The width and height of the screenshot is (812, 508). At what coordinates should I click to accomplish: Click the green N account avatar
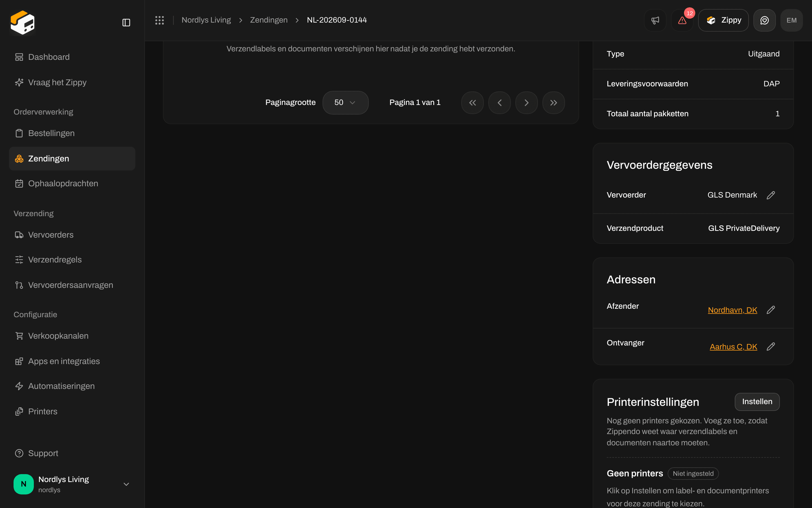23,484
